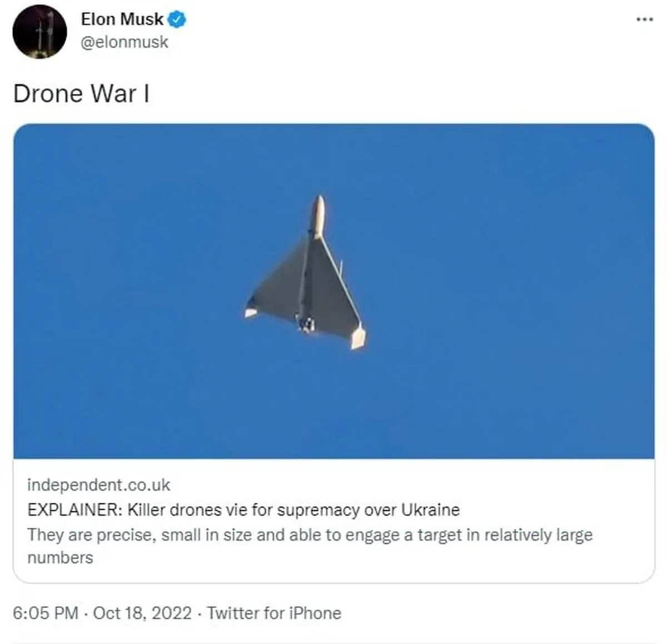Click the independent.co.uk source domain
This screenshot has width=667, height=644.
pos(98,485)
